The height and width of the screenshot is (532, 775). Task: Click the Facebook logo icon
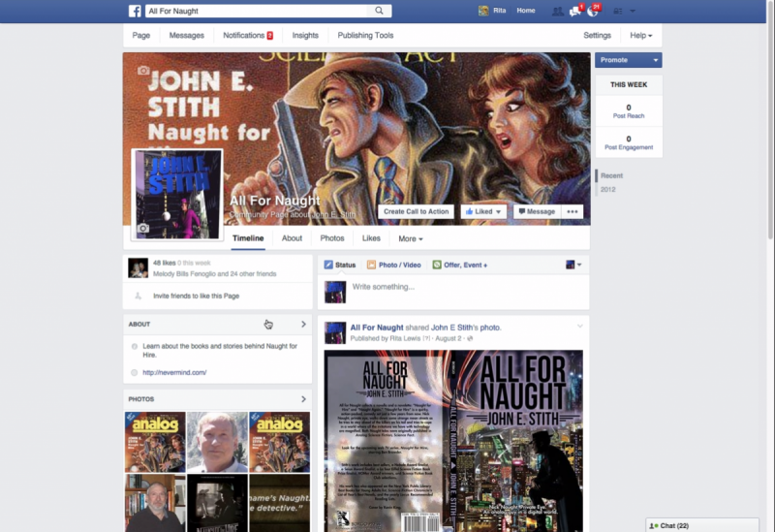(135, 11)
